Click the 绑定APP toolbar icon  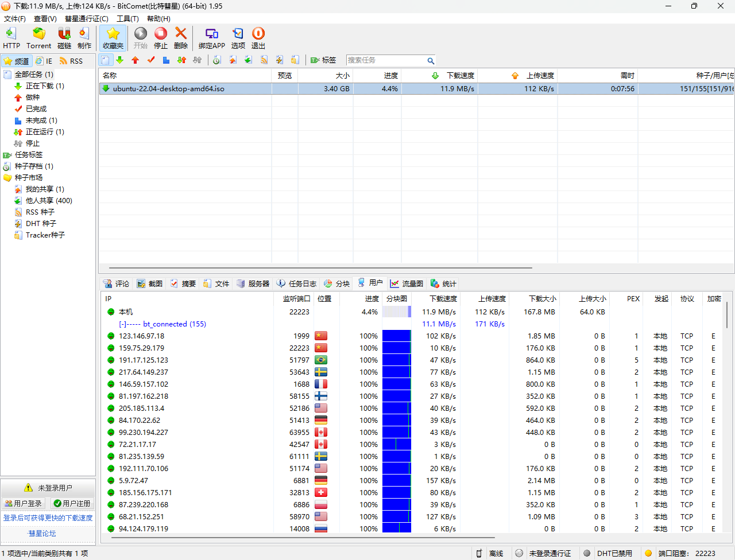(x=212, y=38)
